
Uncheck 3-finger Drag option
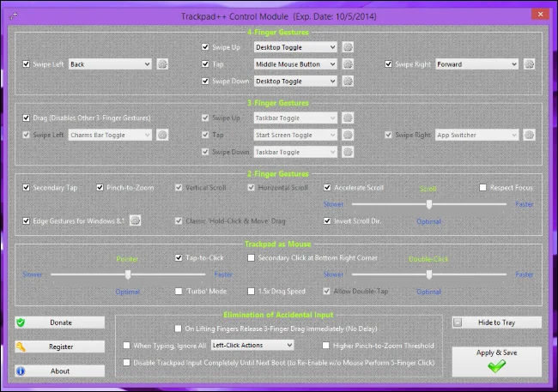tap(26, 118)
